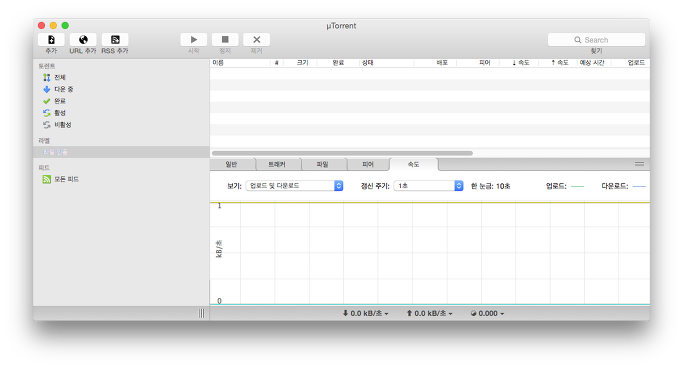
Task: Open the 0.000 ratio menu in status bar
Action: pyautogui.click(x=487, y=314)
